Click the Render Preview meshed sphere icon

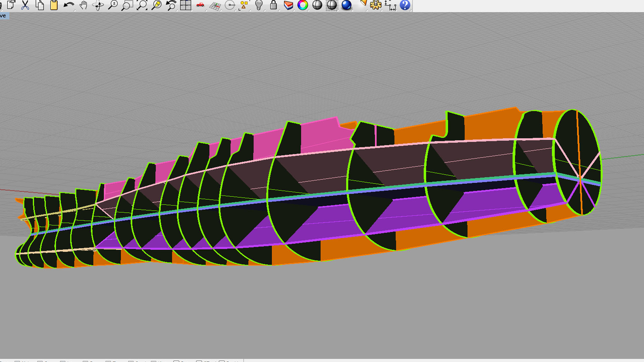click(332, 5)
